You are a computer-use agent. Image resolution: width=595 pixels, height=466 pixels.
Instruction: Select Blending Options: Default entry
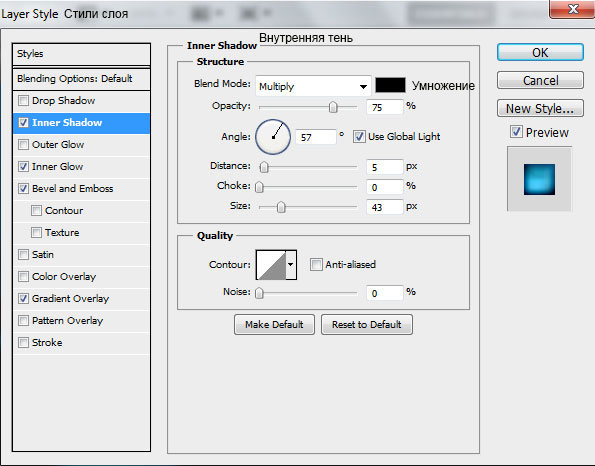pos(81,79)
